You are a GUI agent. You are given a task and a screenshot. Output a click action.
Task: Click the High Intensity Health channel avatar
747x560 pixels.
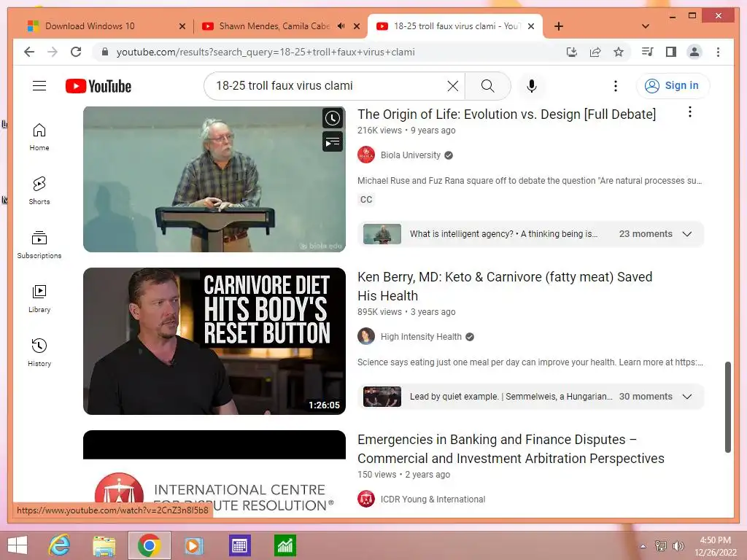point(366,336)
